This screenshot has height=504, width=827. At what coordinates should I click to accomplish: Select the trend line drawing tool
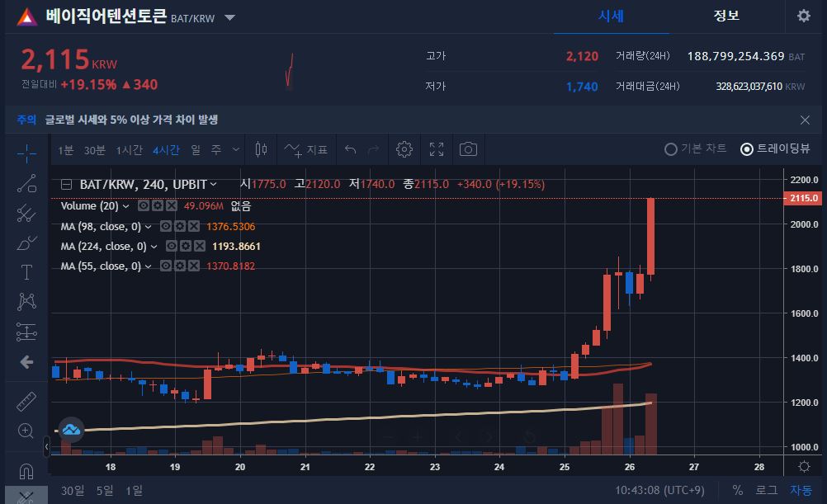26,183
